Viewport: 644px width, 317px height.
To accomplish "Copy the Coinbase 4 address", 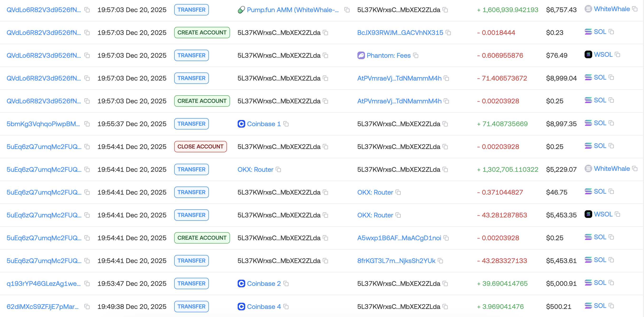I will [x=286, y=307].
